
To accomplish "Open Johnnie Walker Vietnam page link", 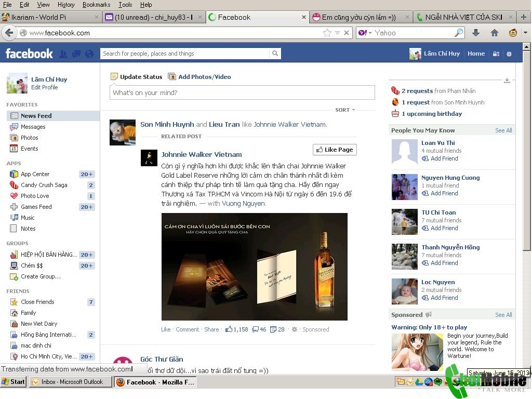I will (202, 154).
